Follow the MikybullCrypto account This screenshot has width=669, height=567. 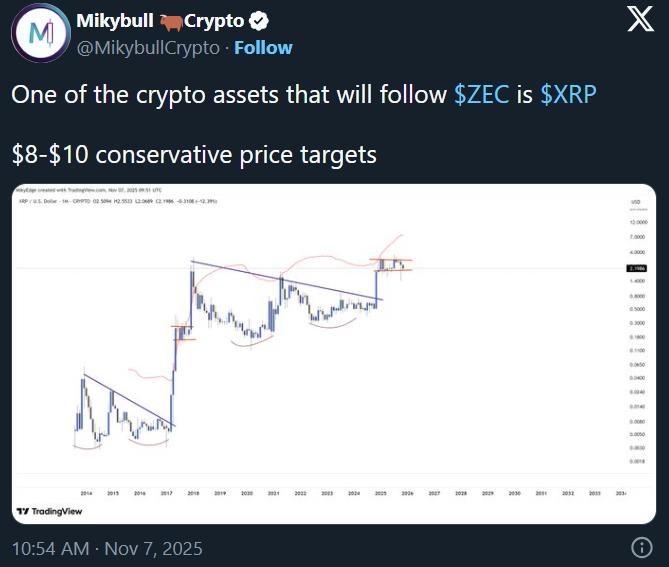[263, 47]
